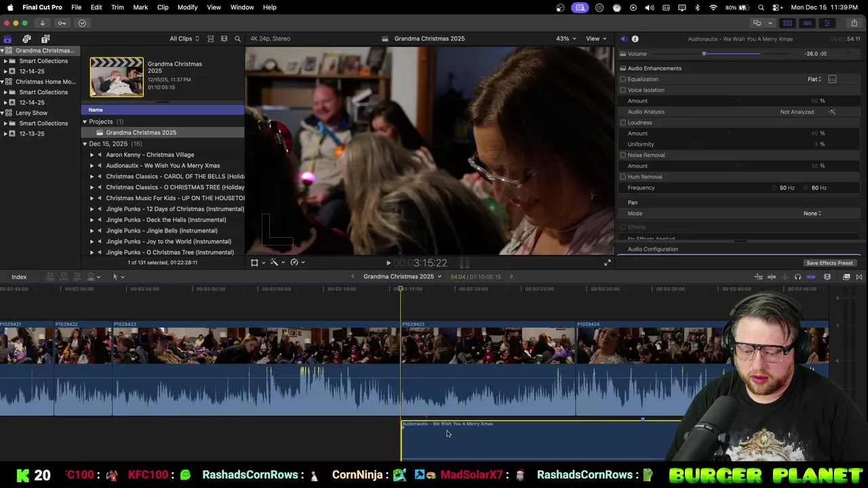Enable the Noise Removal checkbox
Screen dimensions: 868x488
(623, 155)
